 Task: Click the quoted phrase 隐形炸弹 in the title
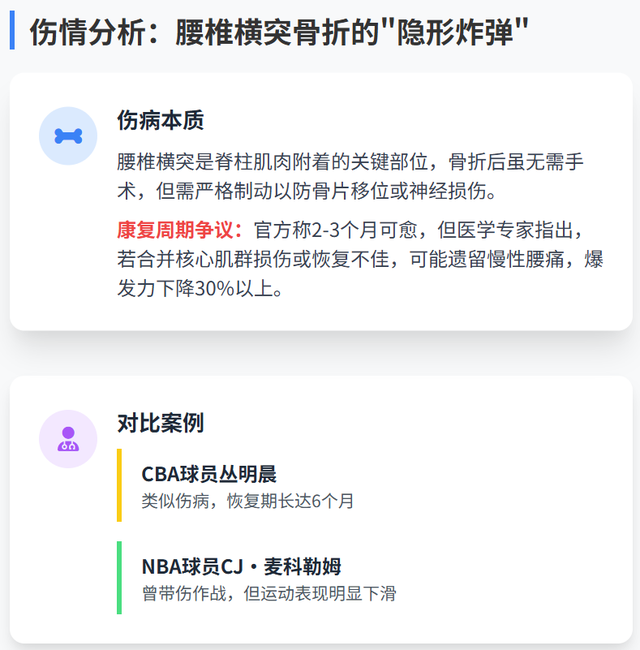pyautogui.click(x=455, y=32)
